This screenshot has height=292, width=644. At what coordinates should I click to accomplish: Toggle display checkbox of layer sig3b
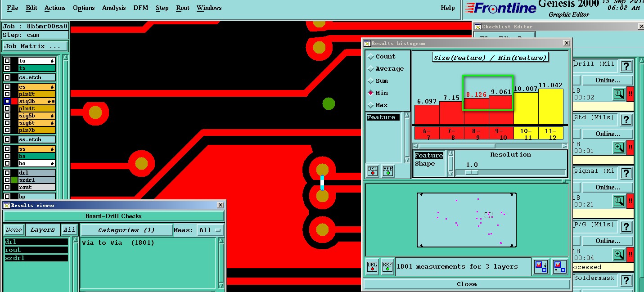coord(7,102)
